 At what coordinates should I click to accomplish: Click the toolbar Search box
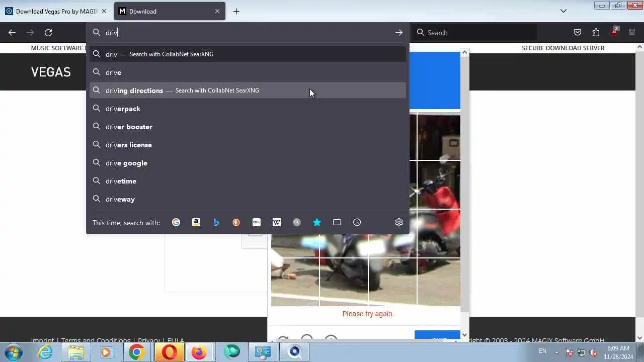(x=475, y=33)
